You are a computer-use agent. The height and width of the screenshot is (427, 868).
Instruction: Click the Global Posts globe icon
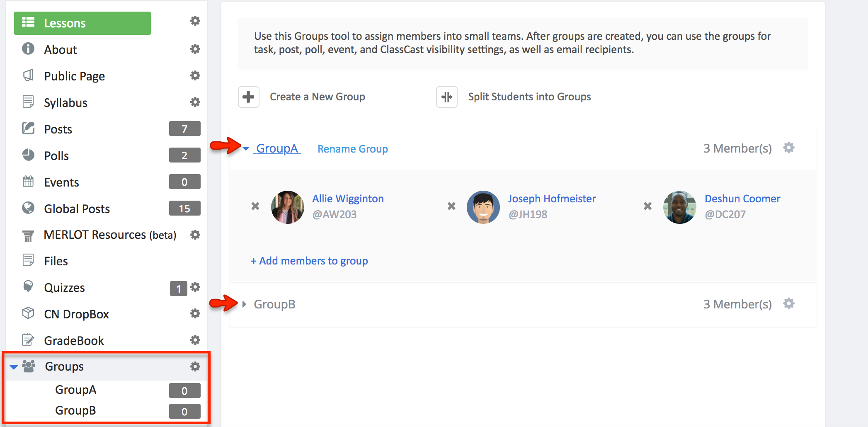pyautogui.click(x=28, y=208)
